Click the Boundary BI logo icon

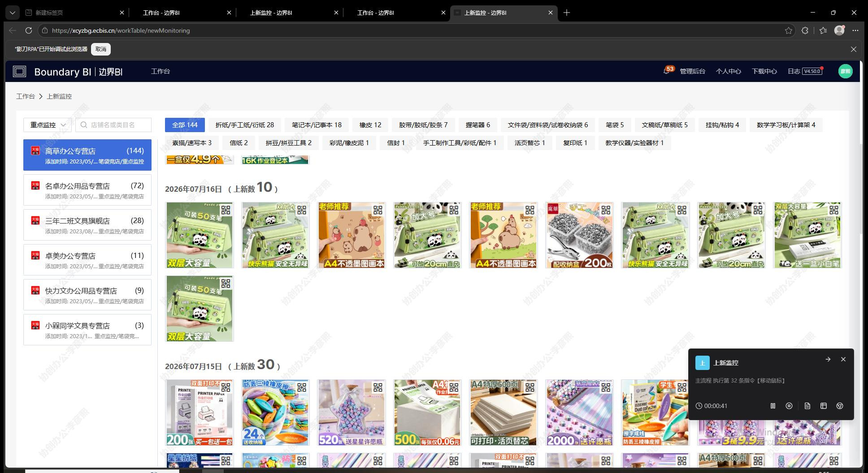click(19, 71)
